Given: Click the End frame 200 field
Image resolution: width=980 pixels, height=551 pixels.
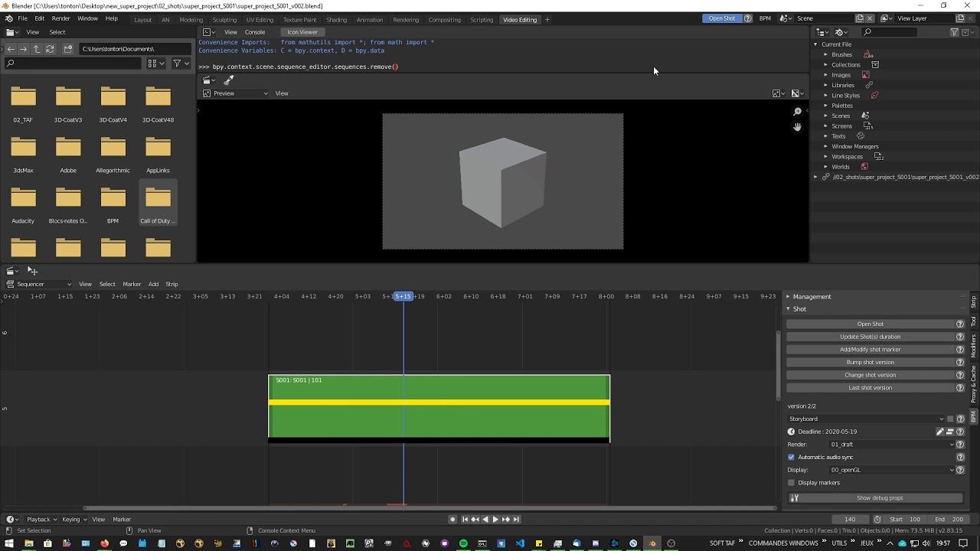Looking at the screenshot, I should click(x=949, y=520).
